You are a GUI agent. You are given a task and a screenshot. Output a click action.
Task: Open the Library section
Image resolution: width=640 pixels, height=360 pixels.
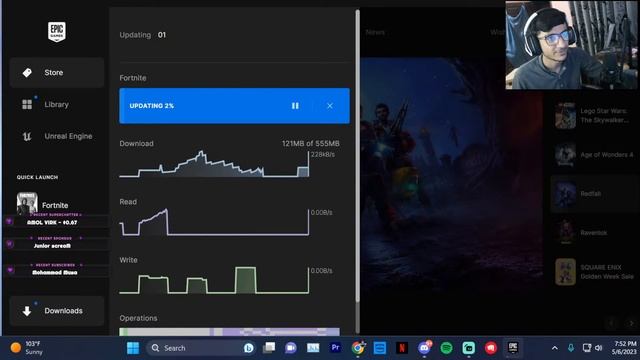(57, 104)
